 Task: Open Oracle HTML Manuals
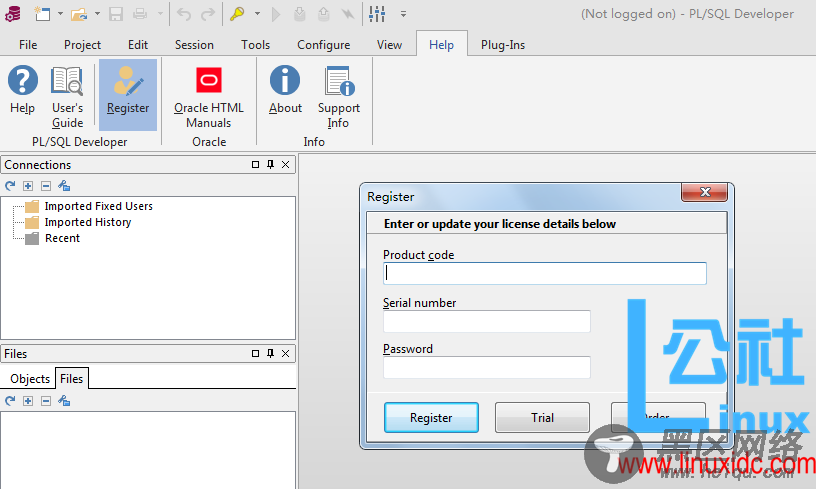tap(209, 97)
